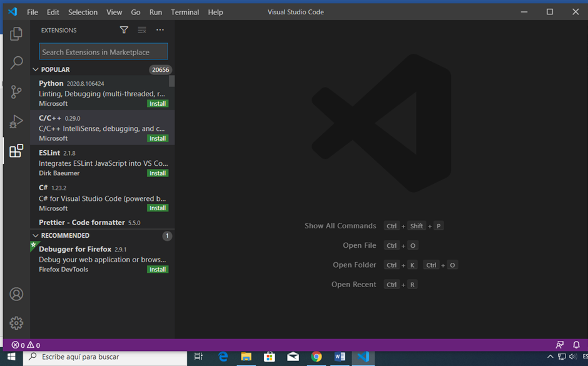Select the ESLint extension entry
Screen dimensions: 588x366
click(102, 163)
